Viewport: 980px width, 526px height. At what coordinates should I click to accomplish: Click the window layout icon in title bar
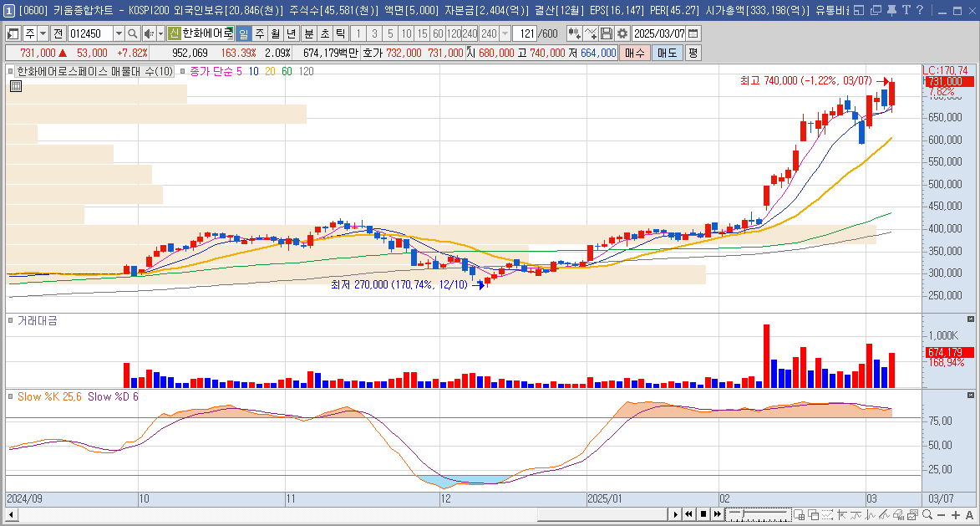[x=859, y=10]
